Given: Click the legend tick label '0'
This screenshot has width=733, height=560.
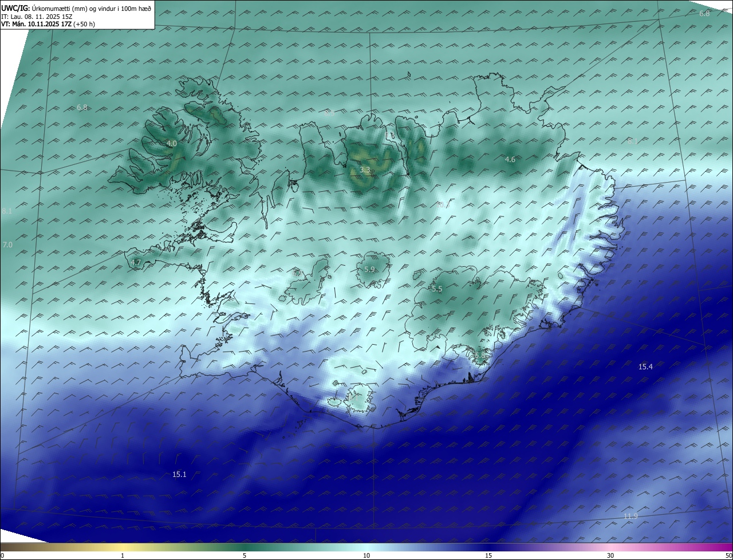Looking at the screenshot, I should coord(2,555).
